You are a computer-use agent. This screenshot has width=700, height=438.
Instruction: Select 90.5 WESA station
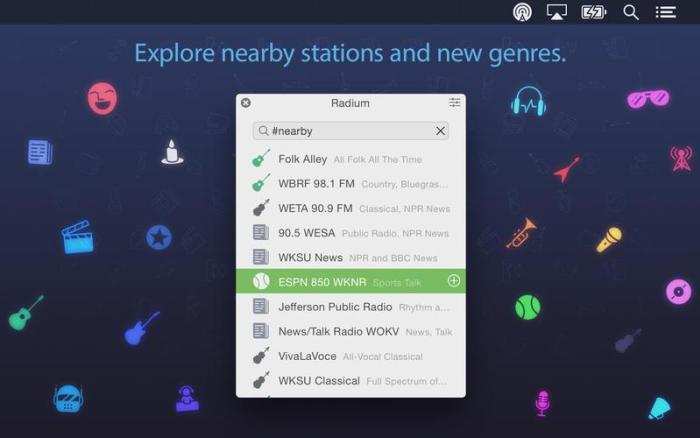(350, 233)
